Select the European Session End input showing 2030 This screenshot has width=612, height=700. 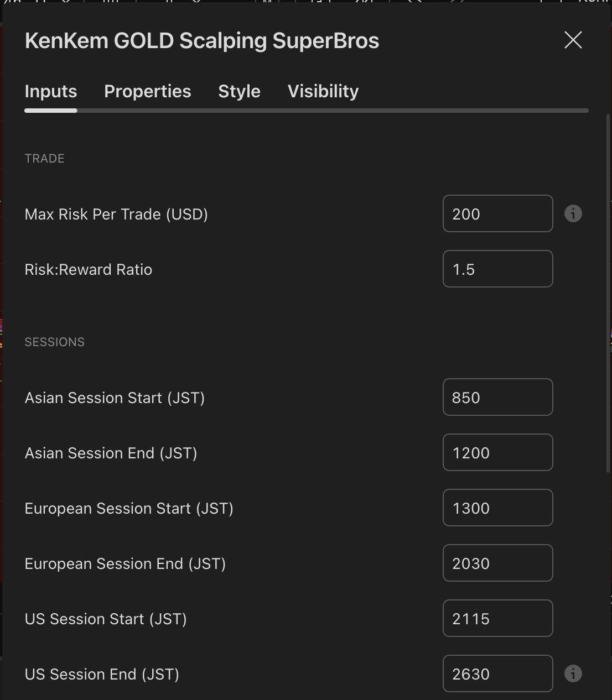coord(497,563)
